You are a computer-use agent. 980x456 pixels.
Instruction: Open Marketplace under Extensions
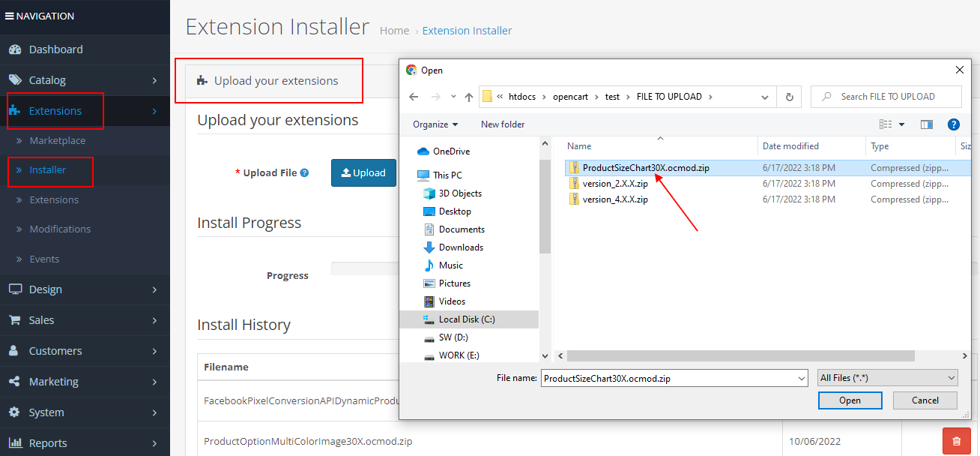tap(57, 140)
